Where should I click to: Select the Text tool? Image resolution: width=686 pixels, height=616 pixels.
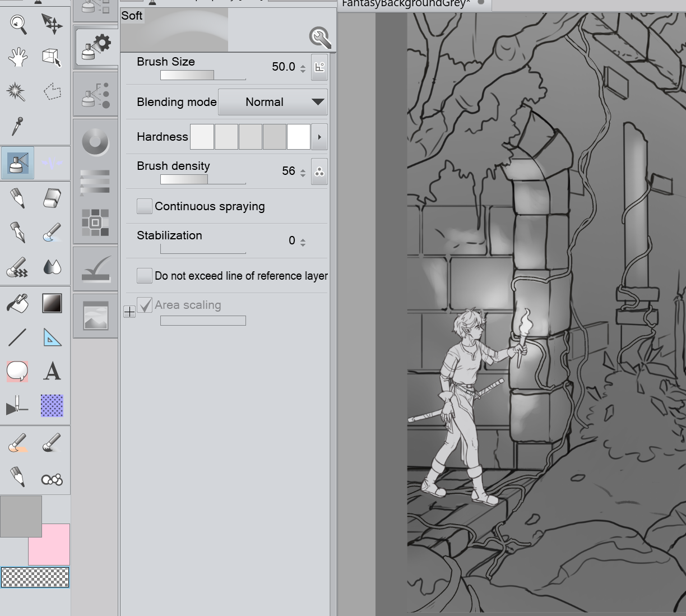tap(52, 371)
